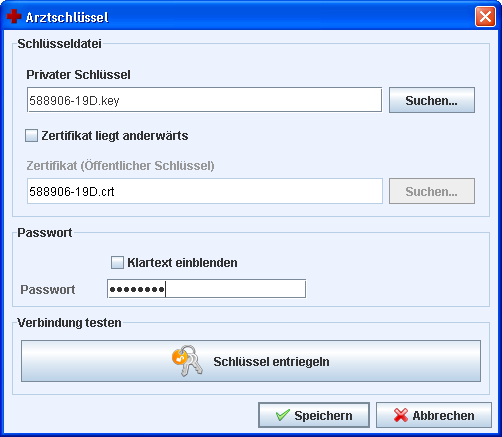Save settings with Speichern button
502x437 pixels.
click(314, 415)
